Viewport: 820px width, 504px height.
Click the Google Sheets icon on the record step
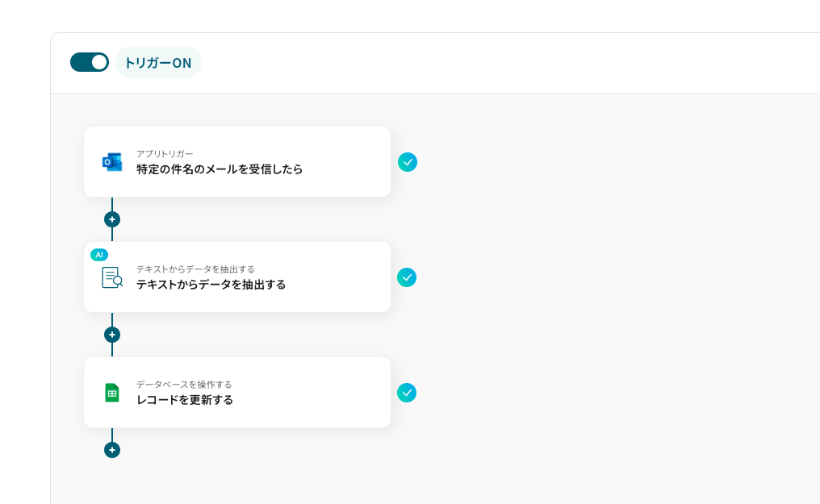(x=112, y=393)
